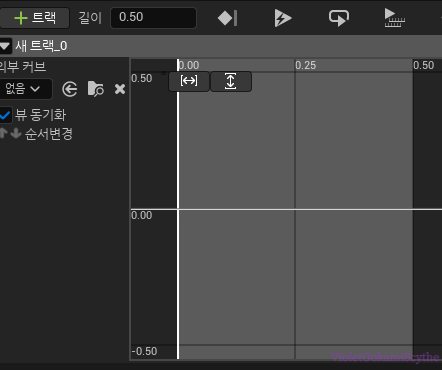Screen dimensions: 442x370
Task: Click the move track down arrow
Action: [x=16, y=133]
